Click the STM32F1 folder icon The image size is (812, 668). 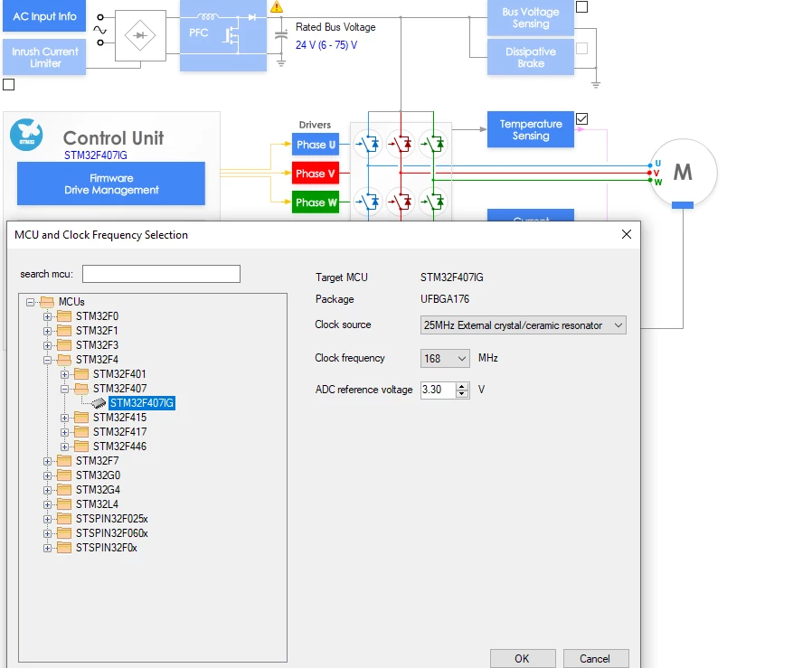[64, 330]
